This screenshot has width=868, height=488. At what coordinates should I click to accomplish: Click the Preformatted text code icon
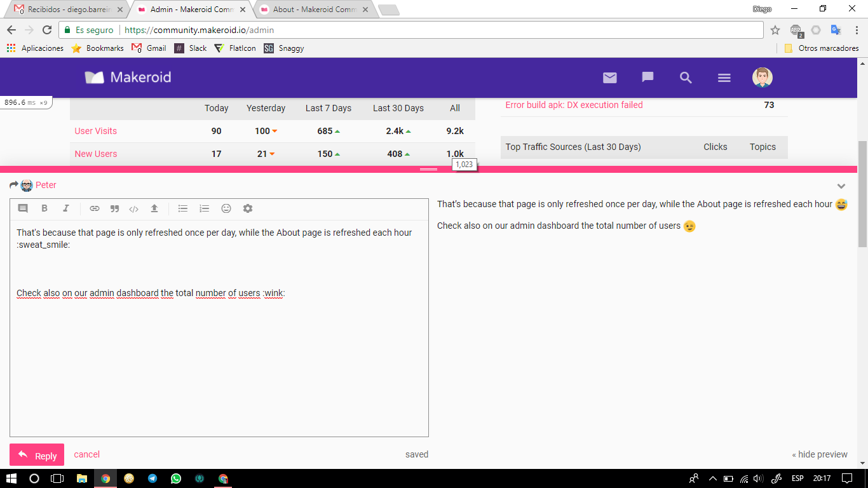click(133, 208)
